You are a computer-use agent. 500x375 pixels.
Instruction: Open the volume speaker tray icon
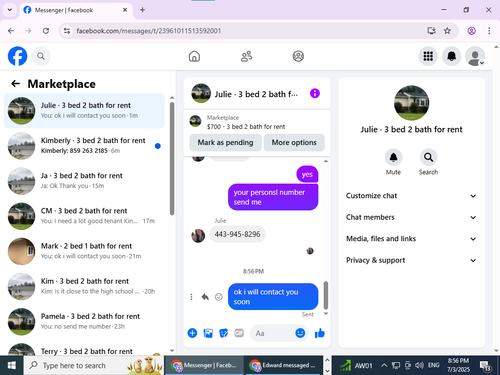[419, 365]
